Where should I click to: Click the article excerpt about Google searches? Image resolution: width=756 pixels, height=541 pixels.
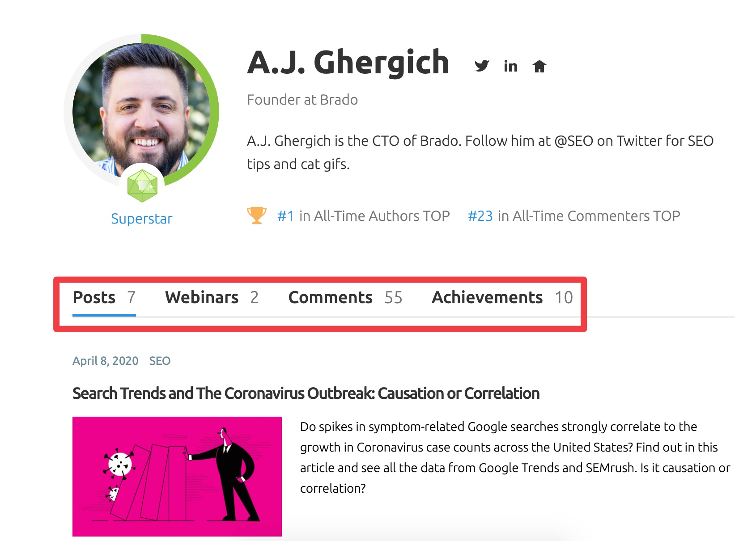coord(515,457)
